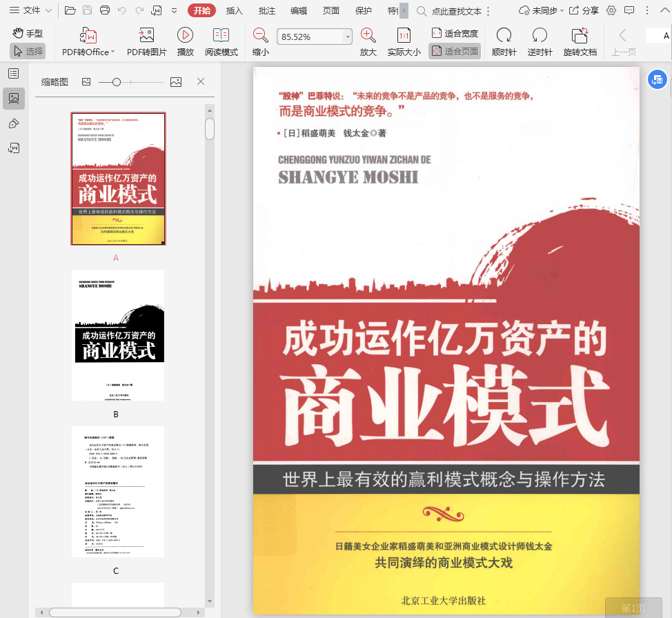Image resolution: width=672 pixels, height=618 pixels.
Task: Open the bookmark attachment sidebar icon
Action: point(14,148)
